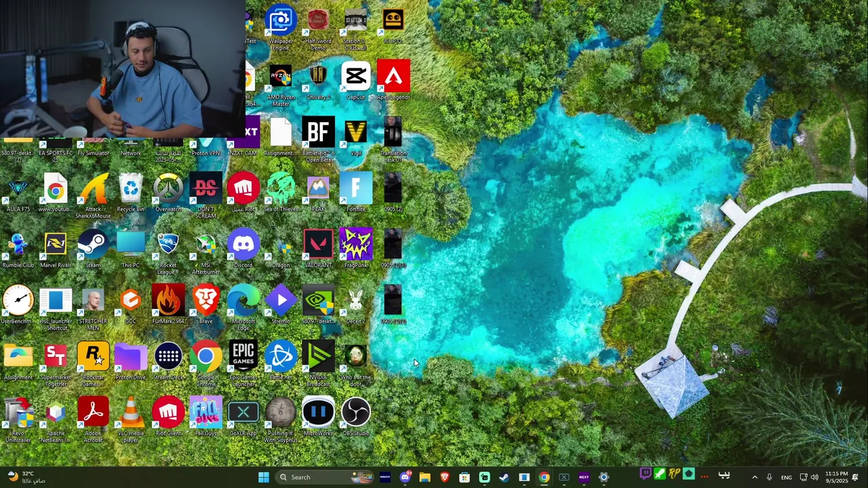Expand the hidden system tray icons
Viewport: 868px width, 488px height.
click(754, 477)
